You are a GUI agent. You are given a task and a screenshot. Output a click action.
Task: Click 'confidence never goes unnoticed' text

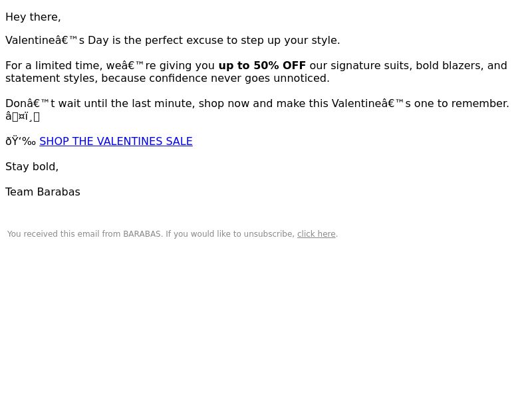[239, 78]
